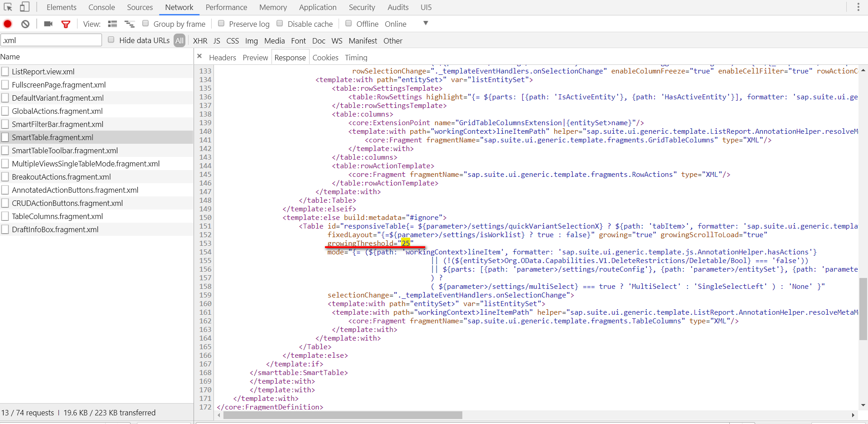Select the file icon for BreakoutActions.fragment.xml

tap(5, 177)
